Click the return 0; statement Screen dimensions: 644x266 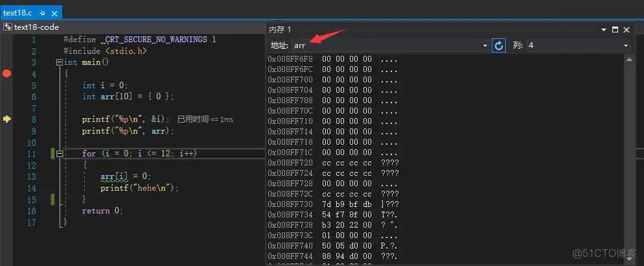[x=102, y=211]
